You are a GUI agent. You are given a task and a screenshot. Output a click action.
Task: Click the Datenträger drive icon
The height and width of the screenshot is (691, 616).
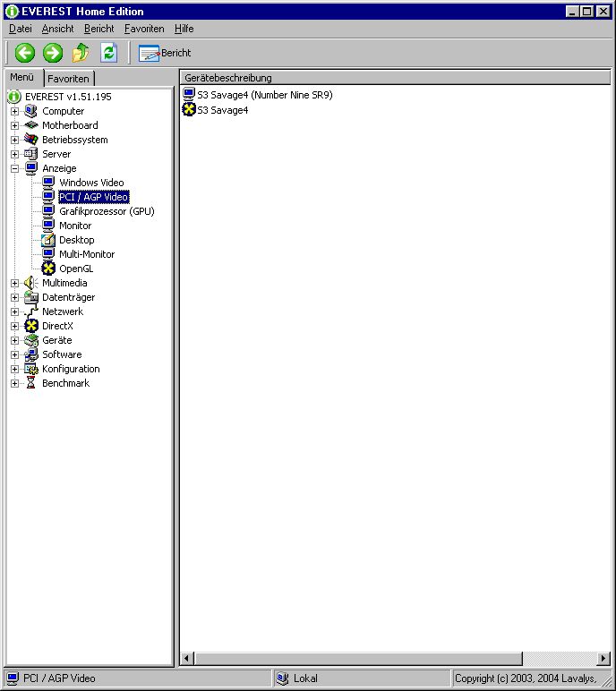coord(30,297)
